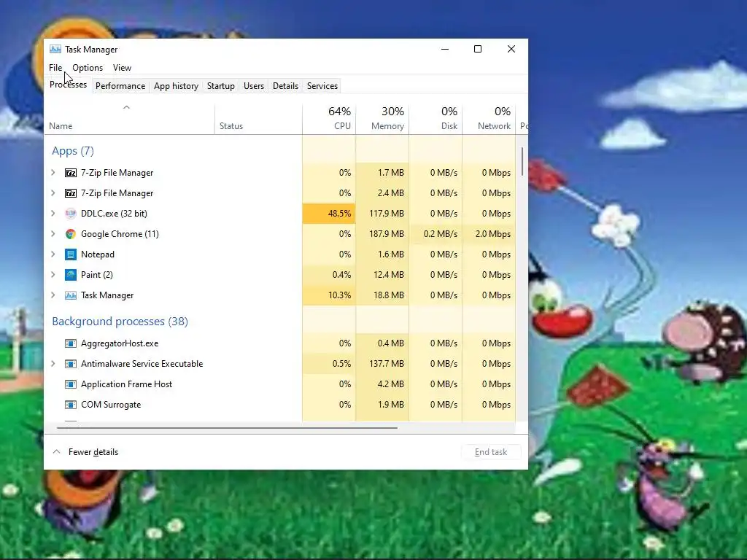Switch to the App history tab
Viewport: 747px width, 560px height.
pos(176,86)
